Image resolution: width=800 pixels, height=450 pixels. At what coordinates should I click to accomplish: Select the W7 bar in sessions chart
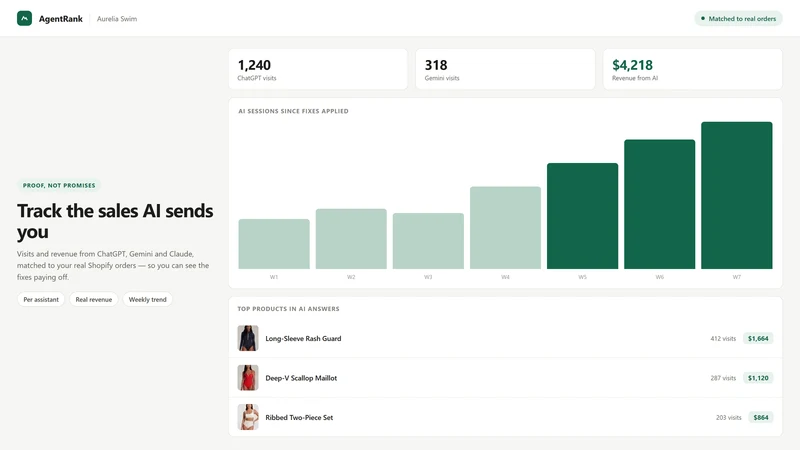(x=737, y=195)
